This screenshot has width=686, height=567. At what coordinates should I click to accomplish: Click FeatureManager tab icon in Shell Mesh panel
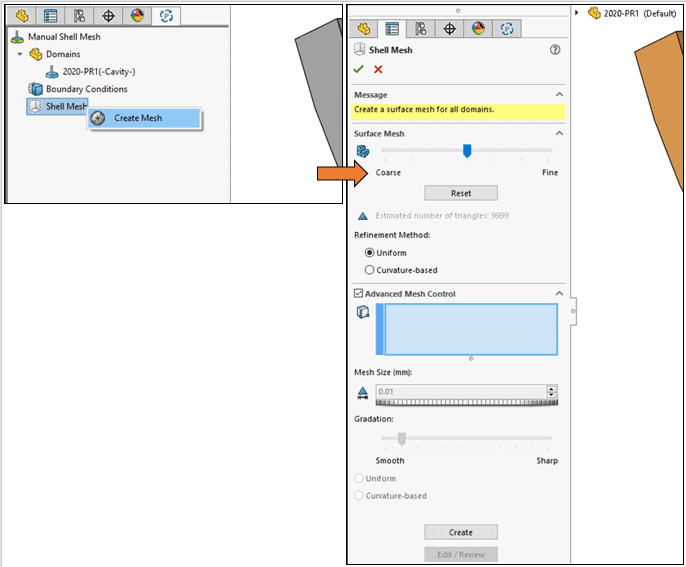(x=364, y=29)
